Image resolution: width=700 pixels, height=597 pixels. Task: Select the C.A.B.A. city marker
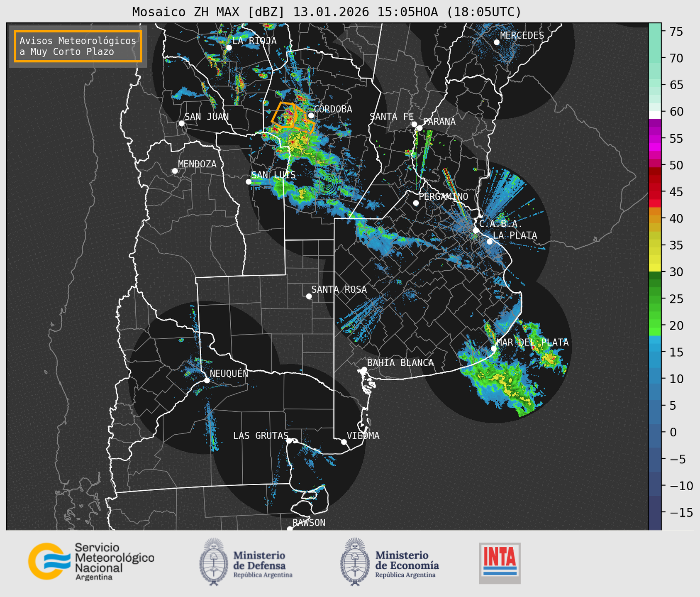point(476,230)
